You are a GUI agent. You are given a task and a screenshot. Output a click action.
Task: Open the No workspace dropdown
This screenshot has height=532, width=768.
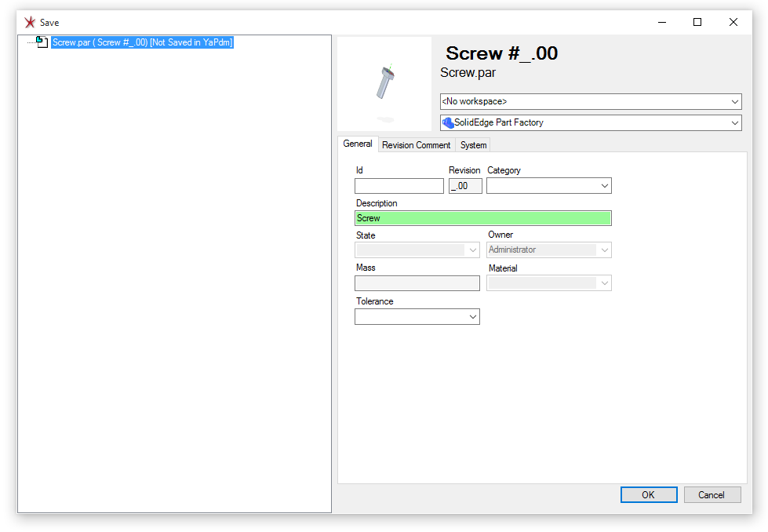pos(591,101)
